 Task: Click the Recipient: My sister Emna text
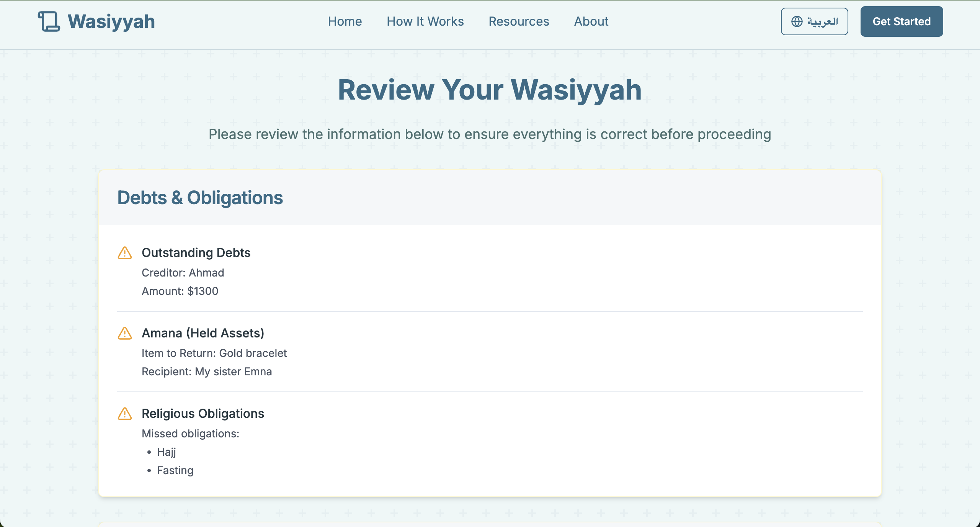[207, 372]
